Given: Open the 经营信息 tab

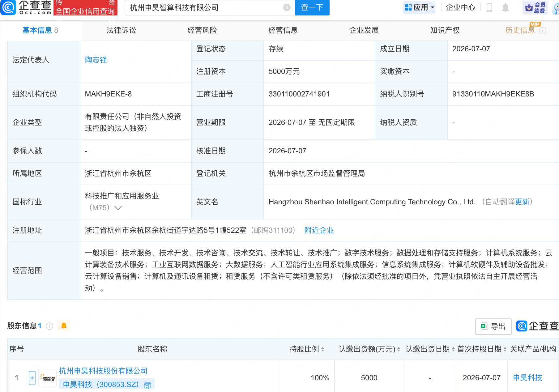Looking at the screenshot, I should tap(283, 30).
